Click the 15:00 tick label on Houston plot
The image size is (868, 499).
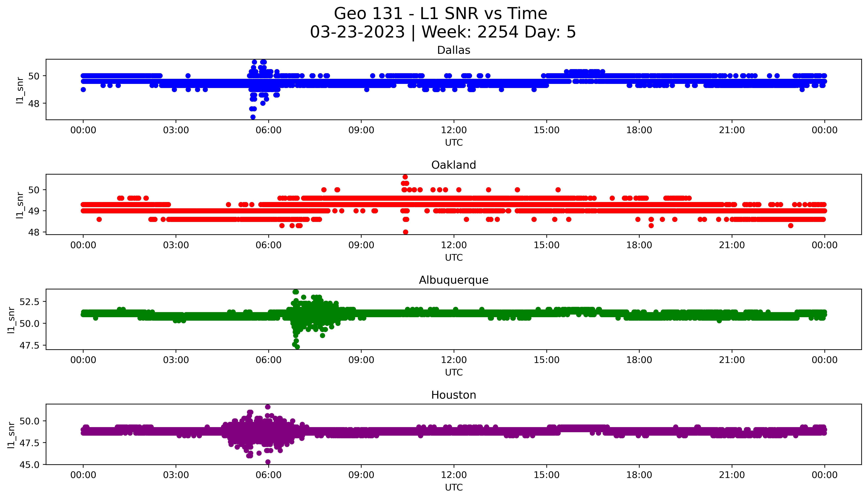[x=547, y=475]
